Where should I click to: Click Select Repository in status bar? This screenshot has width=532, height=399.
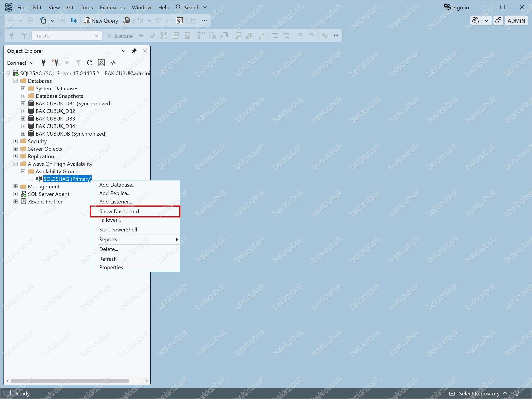coord(479,393)
